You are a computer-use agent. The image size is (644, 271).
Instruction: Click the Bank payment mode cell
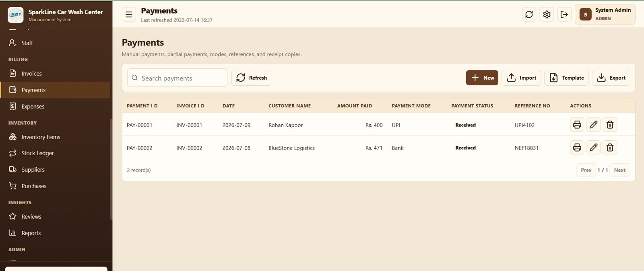pos(398,148)
